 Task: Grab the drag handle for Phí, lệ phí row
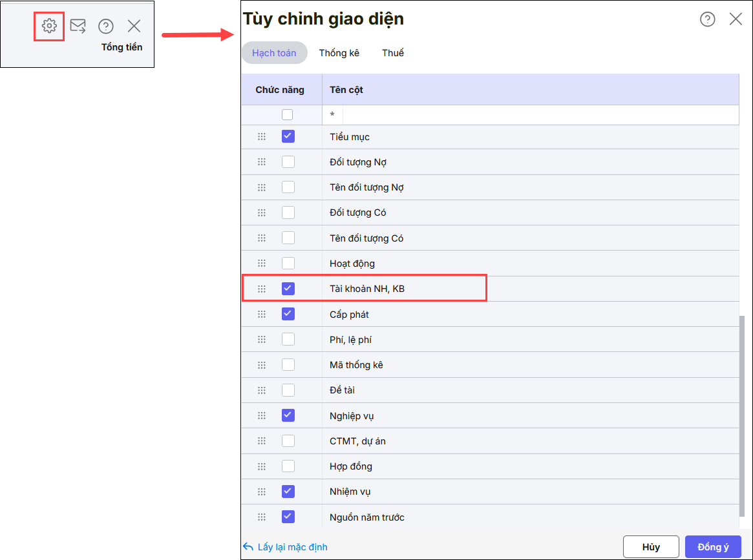[262, 339]
